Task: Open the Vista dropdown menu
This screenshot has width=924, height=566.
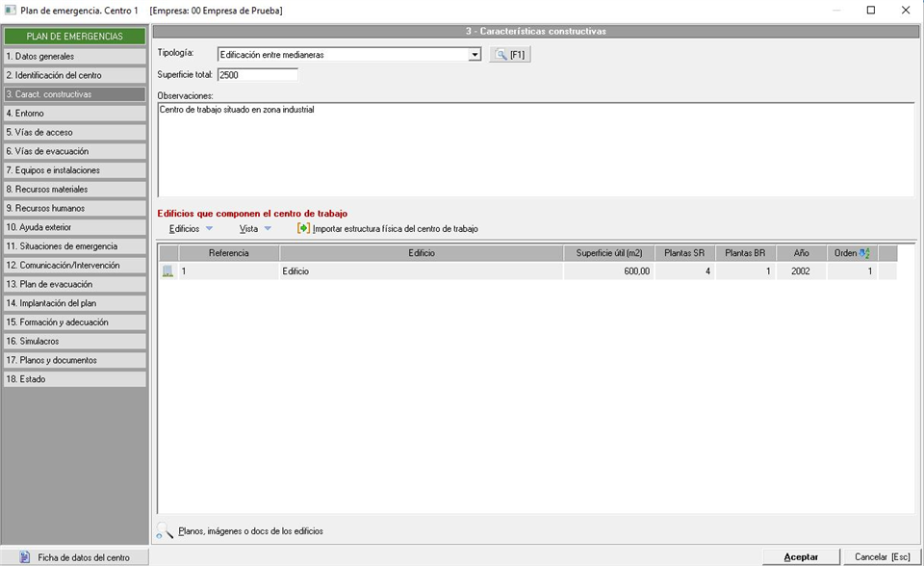Action: point(254,229)
